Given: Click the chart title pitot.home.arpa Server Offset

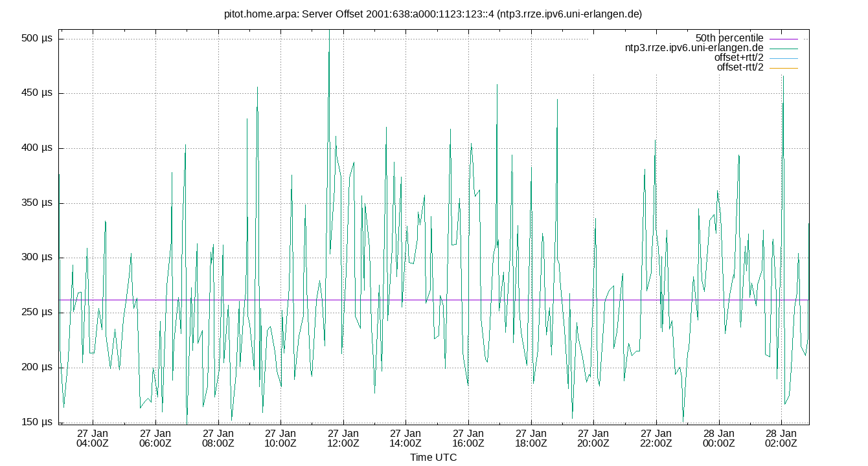Looking at the screenshot, I should tap(433, 12).
